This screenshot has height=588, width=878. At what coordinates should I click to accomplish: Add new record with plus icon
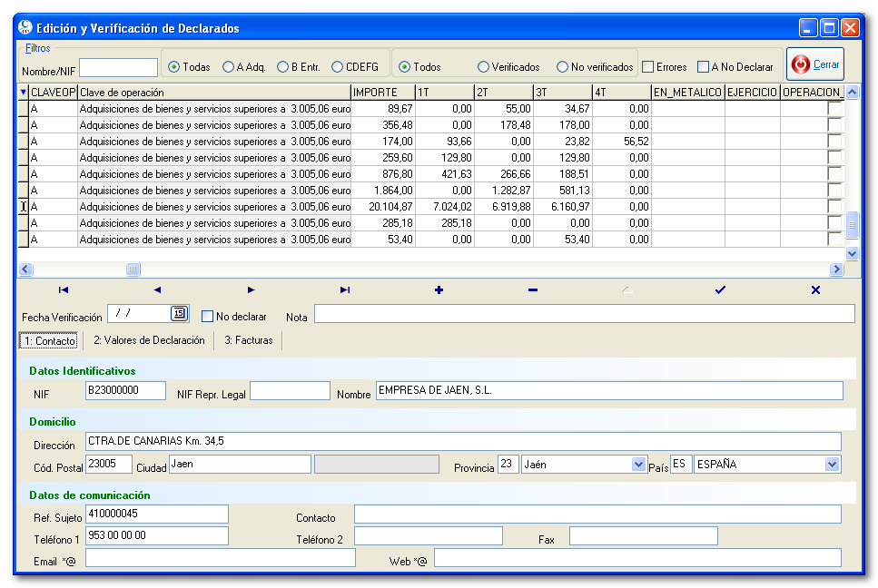pyautogui.click(x=439, y=290)
